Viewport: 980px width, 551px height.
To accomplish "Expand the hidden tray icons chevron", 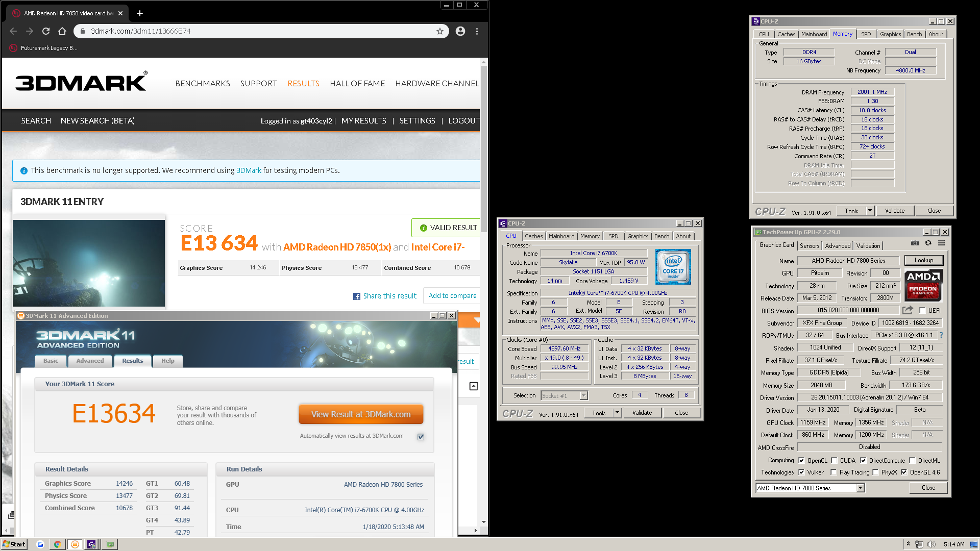I will click(908, 544).
